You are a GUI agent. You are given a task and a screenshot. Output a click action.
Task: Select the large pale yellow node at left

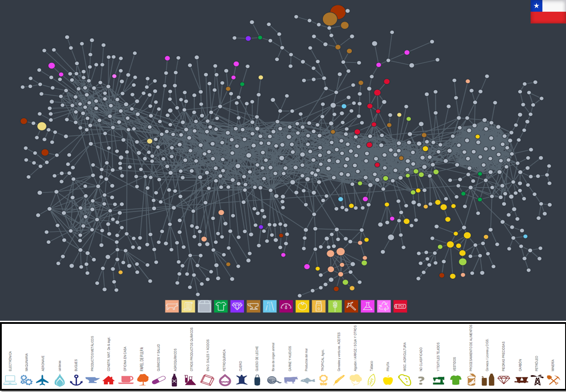(x=42, y=126)
